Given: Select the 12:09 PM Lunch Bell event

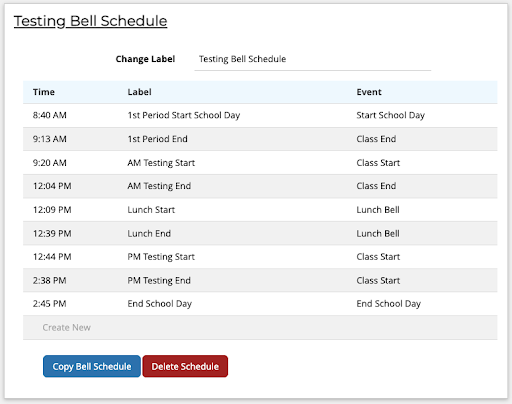Looking at the screenshot, I should point(378,210).
